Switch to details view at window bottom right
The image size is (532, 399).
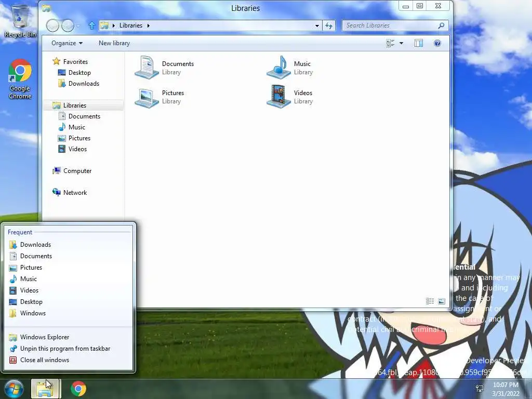(430, 301)
